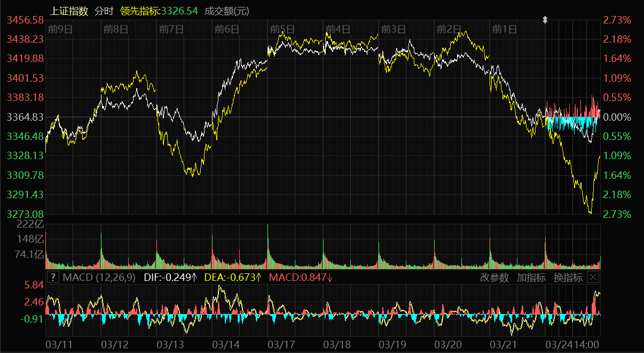Select the 成交额(元) turnover label
Screen dimensions: 644x353
tap(227, 11)
